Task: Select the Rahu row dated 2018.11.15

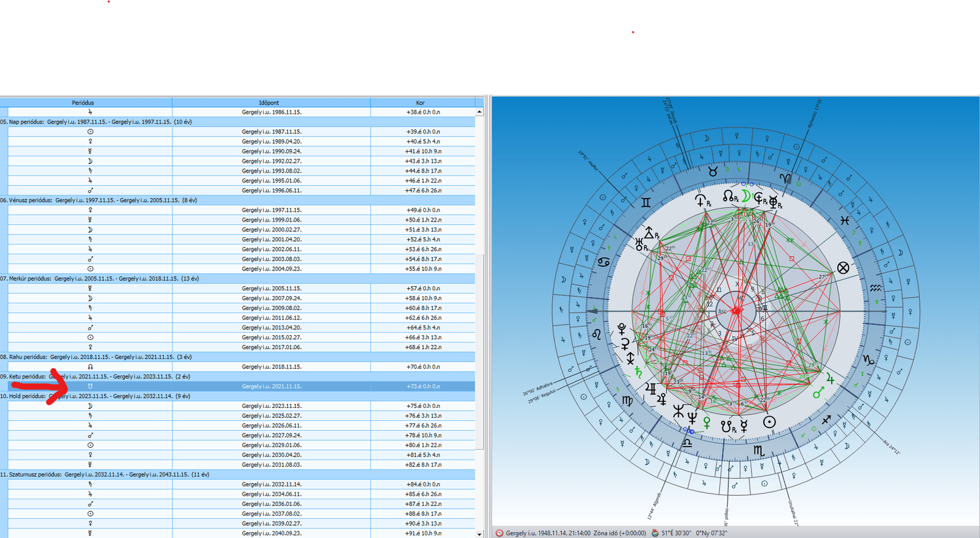Action: [x=271, y=367]
